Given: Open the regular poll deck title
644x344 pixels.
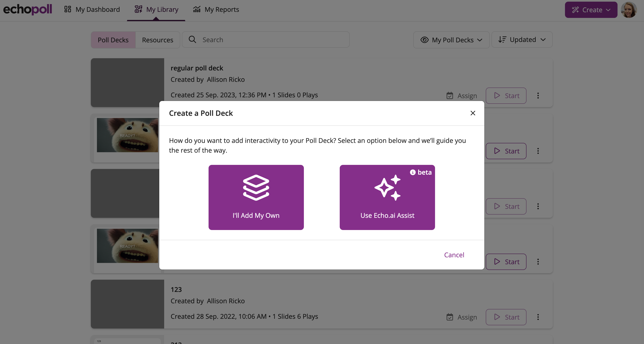Looking at the screenshot, I should pyautogui.click(x=197, y=68).
